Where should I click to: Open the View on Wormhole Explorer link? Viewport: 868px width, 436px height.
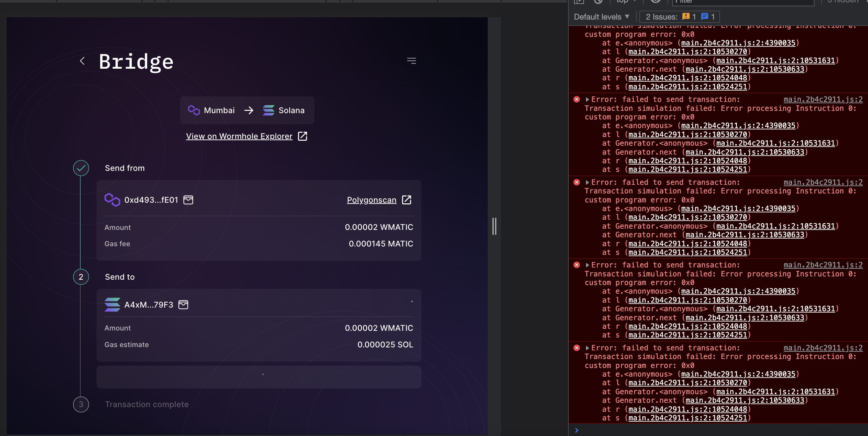point(239,136)
